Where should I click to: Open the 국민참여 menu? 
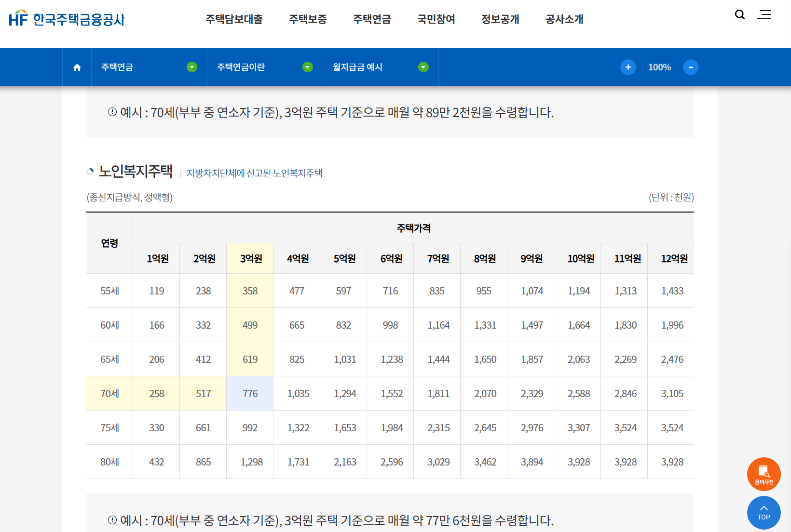(436, 19)
